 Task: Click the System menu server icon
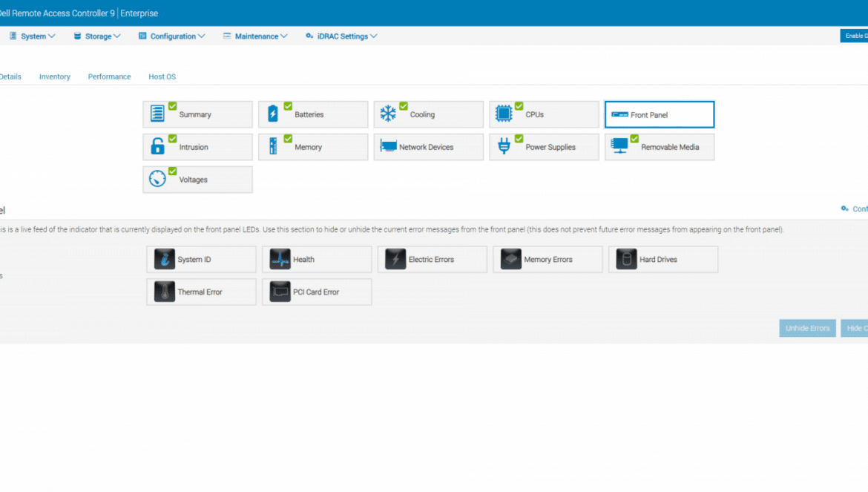(13, 36)
